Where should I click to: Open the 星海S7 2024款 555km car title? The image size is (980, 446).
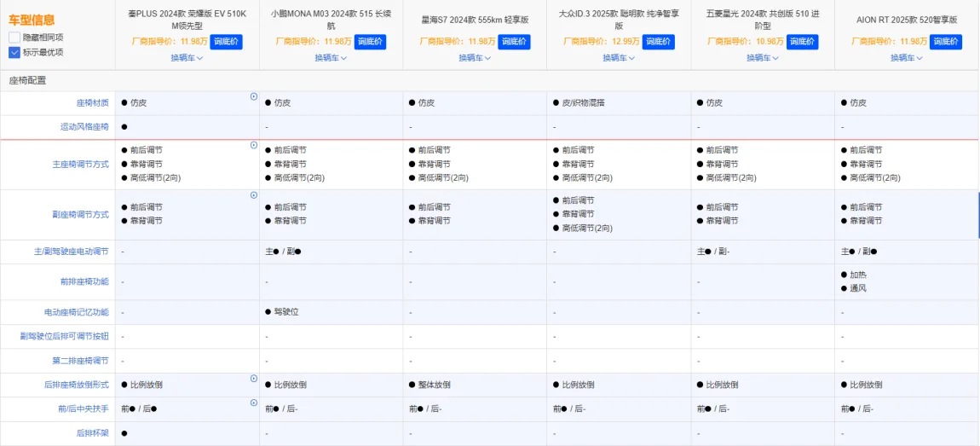[475, 20]
